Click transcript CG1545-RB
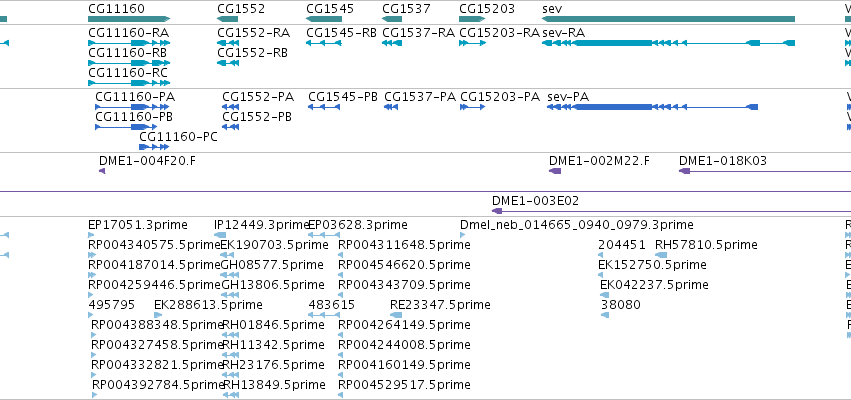The image size is (851, 400). pyautogui.click(x=324, y=43)
